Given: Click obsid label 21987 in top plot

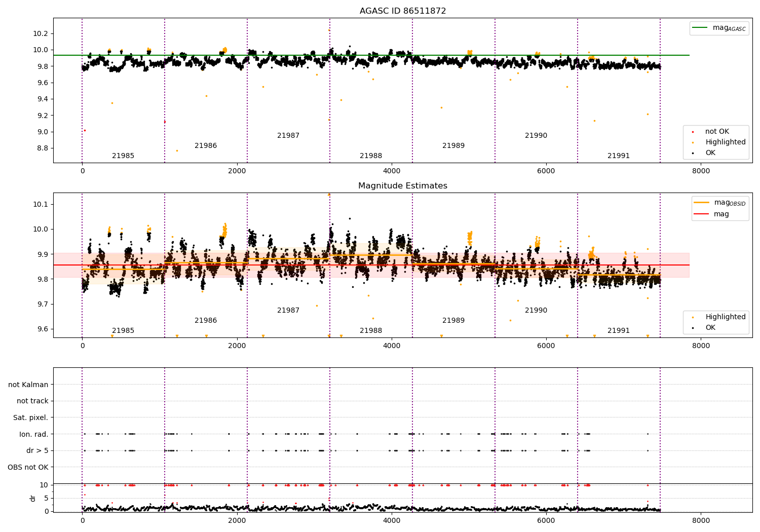Looking at the screenshot, I should pyautogui.click(x=288, y=136).
